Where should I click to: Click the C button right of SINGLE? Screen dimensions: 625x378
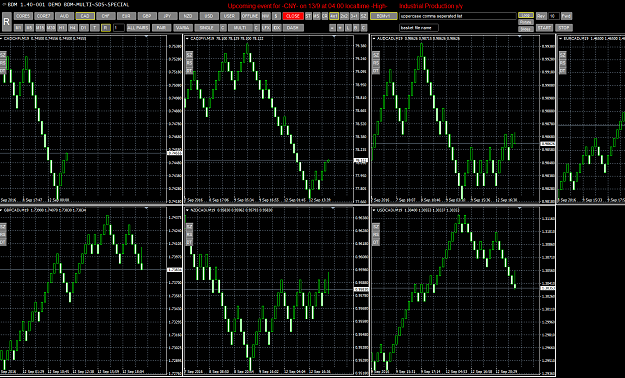223,28
